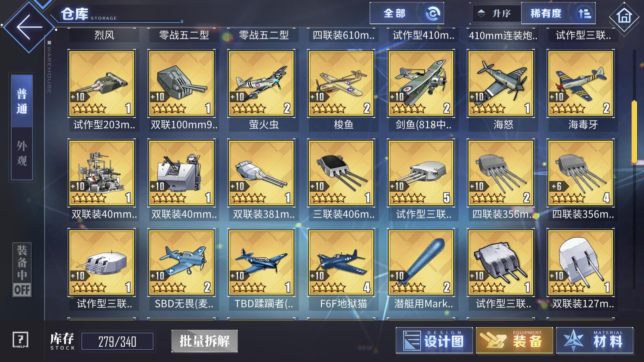Return home via the house icon

coord(624,16)
